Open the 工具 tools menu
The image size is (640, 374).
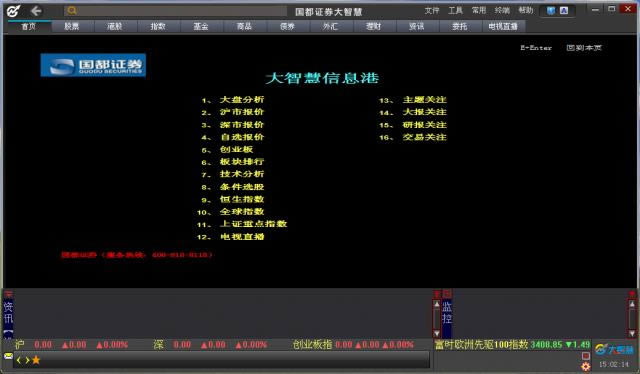click(456, 10)
